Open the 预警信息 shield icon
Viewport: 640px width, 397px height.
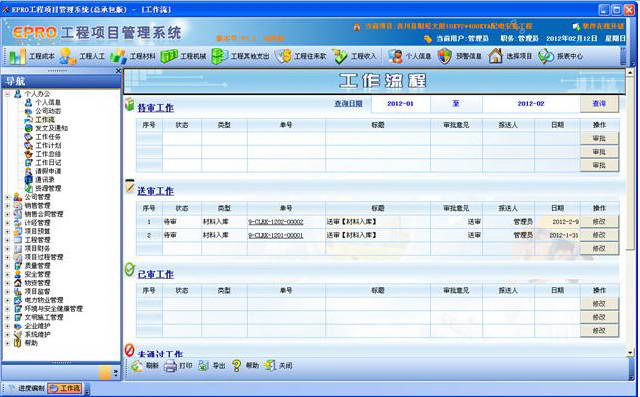(x=445, y=56)
